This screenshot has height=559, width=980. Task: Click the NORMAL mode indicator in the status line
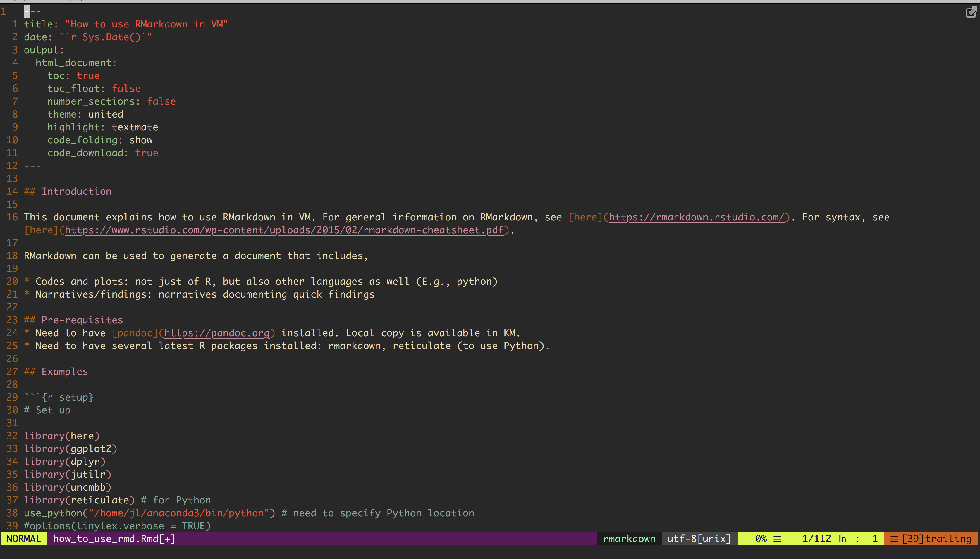[x=23, y=539]
